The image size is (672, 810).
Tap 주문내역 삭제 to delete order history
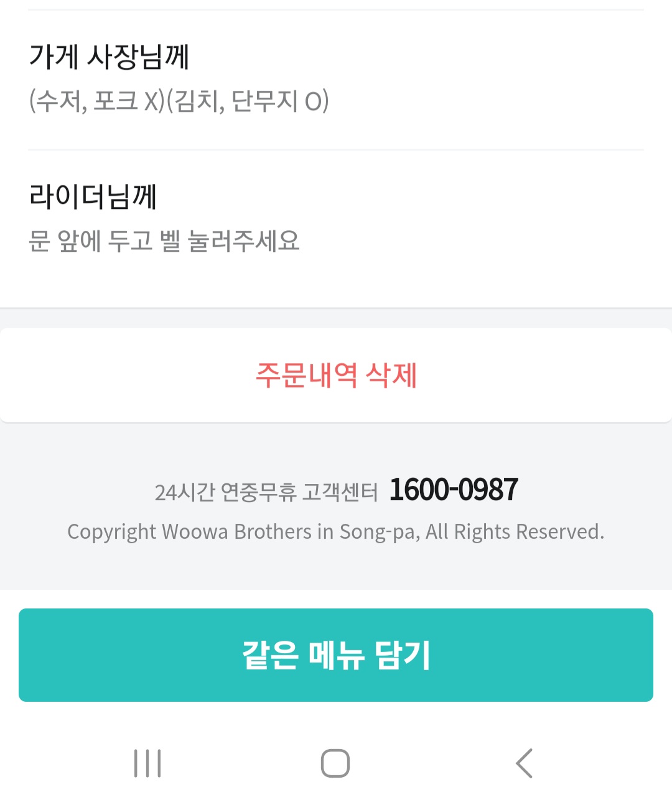coord(336,375)
